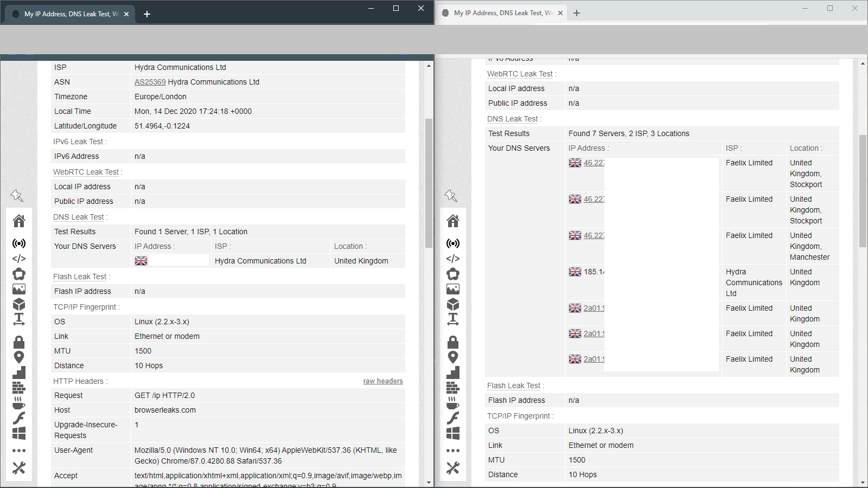
Task: Open the JavaScript code icon in left window sidebar
Action: click(x=19, y=259)
